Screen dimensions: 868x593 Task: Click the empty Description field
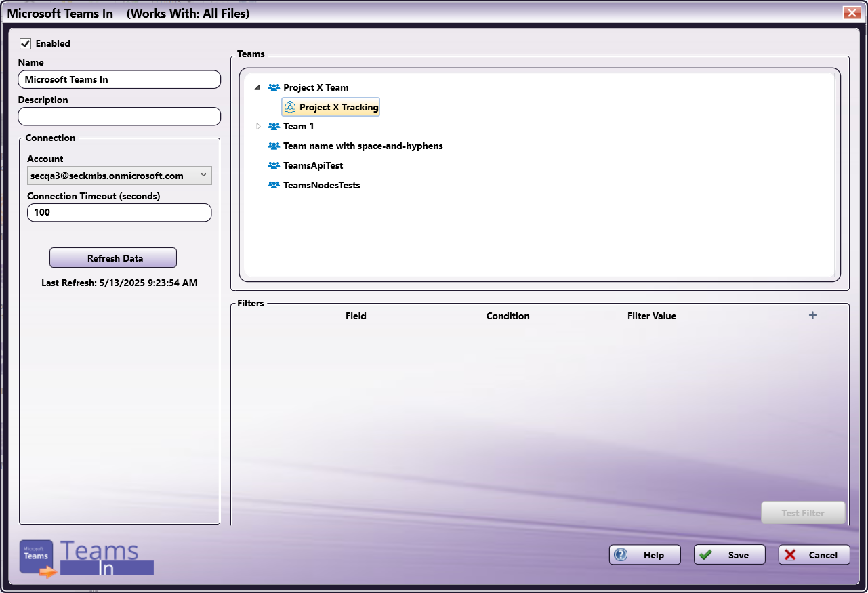coord(119,117)
